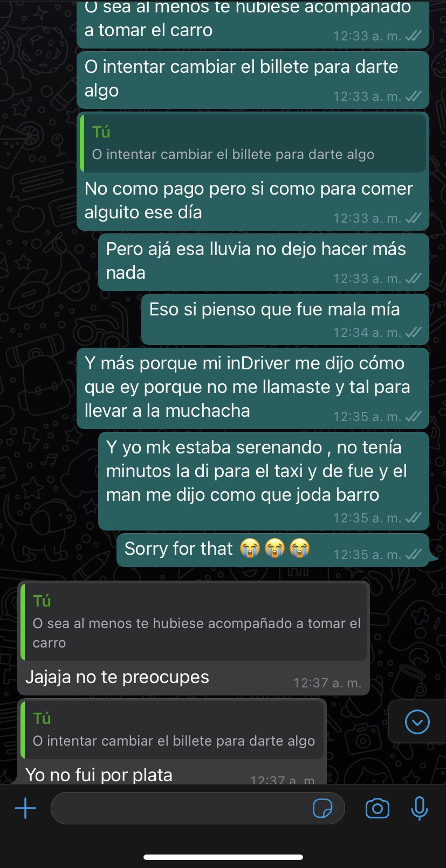This screenshot has height=868, width=446.
Task: Tap the microphone voice message icon
Action: point(419,808)
